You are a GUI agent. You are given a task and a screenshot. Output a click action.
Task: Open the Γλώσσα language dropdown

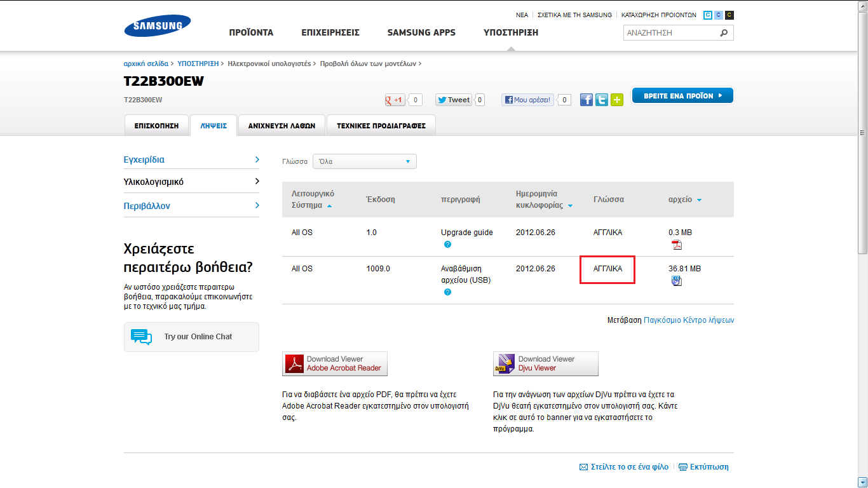[365, 161]
